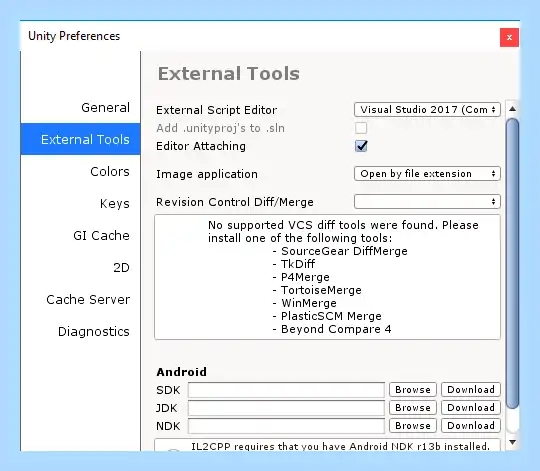
Task: Click the NDK path field
Action: (x=286, y=426)
